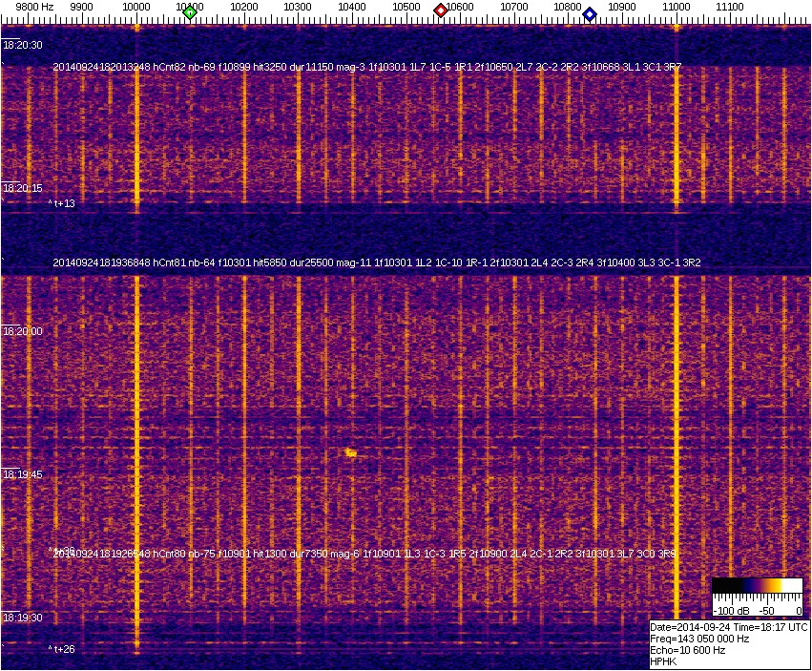The image size is (812, 671).
Task: Select the t+26 caret marker
Action: click(x=62, y=649)
